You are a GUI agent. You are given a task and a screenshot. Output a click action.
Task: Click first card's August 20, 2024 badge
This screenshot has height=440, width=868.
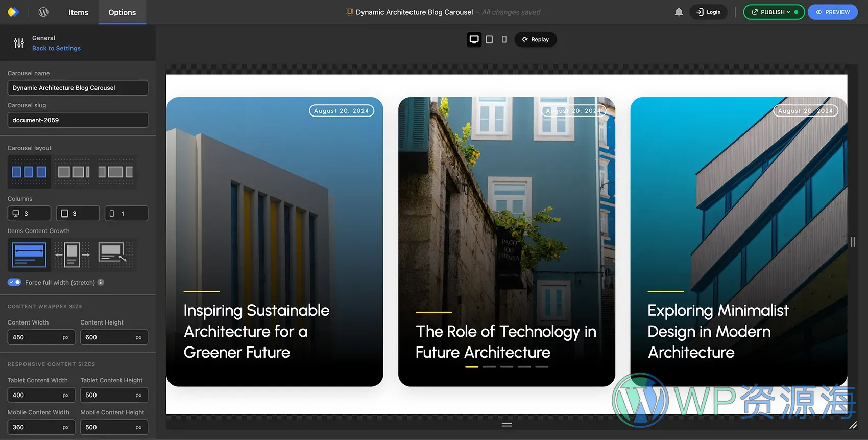[342, 111]
